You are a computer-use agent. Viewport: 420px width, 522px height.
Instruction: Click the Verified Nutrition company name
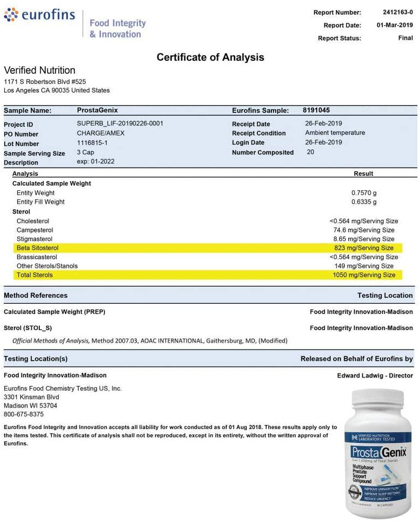pyautogui.click(x=39, y=70)
